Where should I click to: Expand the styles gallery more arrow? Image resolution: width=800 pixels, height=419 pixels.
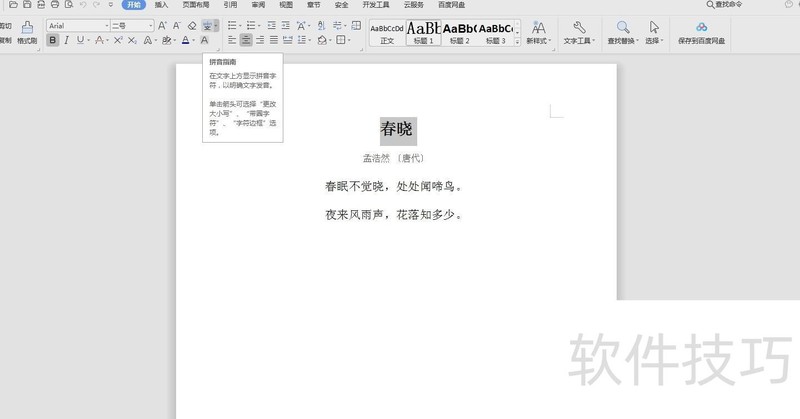coord(517,41)
